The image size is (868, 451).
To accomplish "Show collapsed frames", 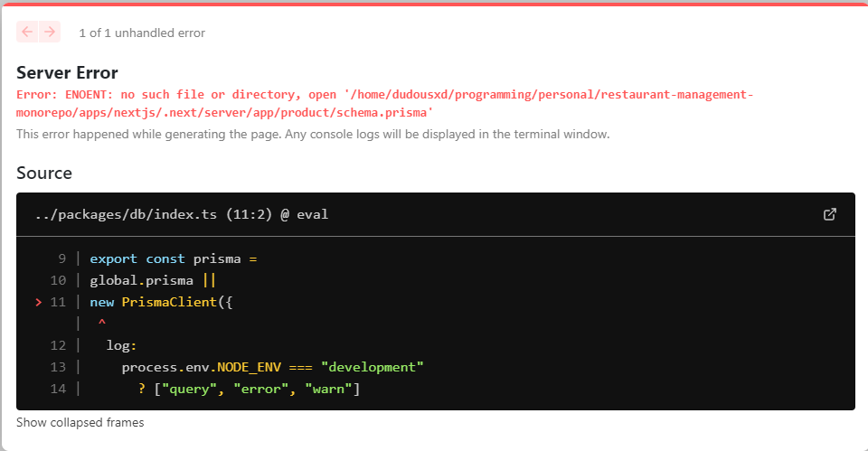I will click(80, 422).
